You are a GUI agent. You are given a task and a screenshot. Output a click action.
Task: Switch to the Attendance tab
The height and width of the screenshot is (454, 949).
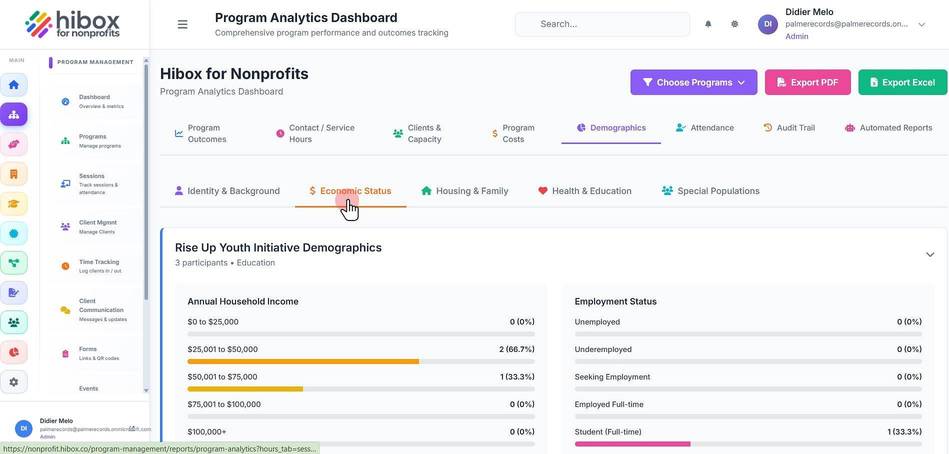pyautogui.click(x=704, y=128)
